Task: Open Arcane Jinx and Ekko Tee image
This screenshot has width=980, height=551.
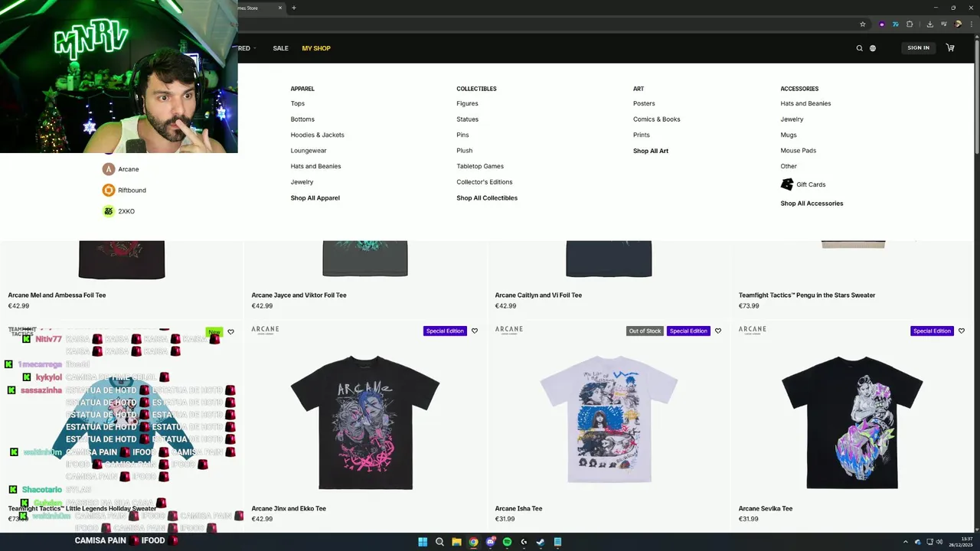Action: 365,422
